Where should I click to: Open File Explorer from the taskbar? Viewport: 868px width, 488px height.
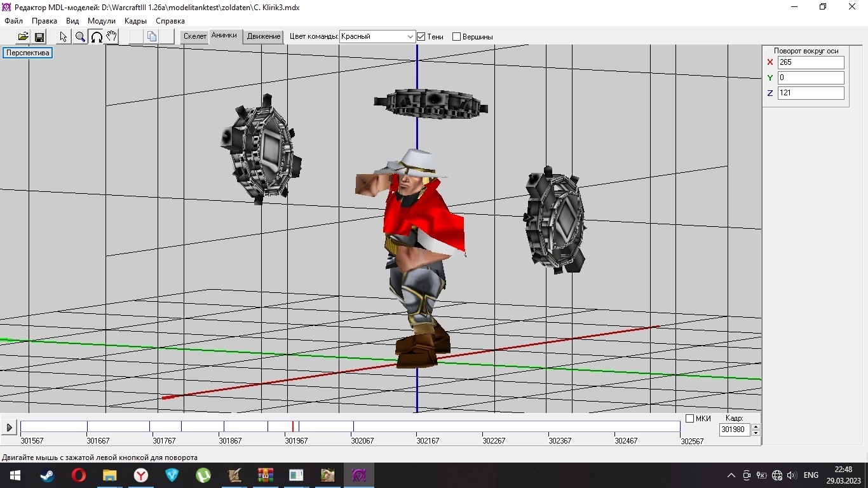[x=109, y=475]
